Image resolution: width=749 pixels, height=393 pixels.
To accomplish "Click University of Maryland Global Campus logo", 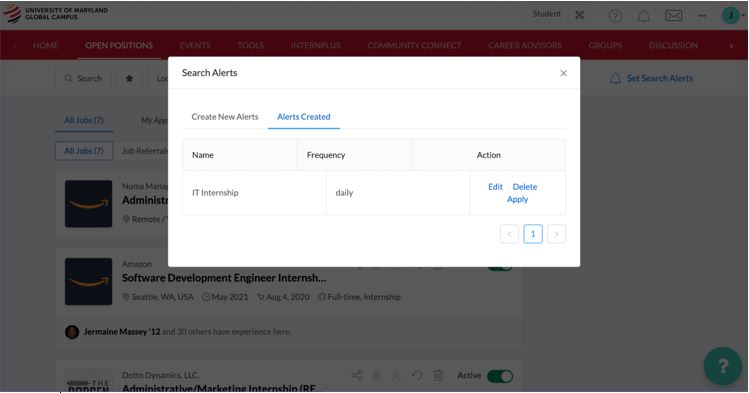I will click(x=55, y=14).
